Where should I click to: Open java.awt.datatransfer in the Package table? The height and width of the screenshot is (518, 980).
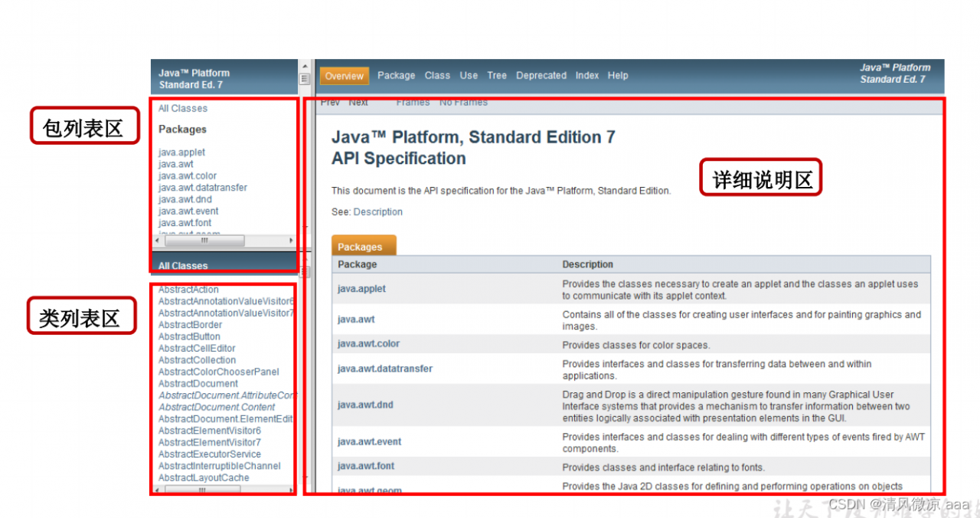click(385, 369)
